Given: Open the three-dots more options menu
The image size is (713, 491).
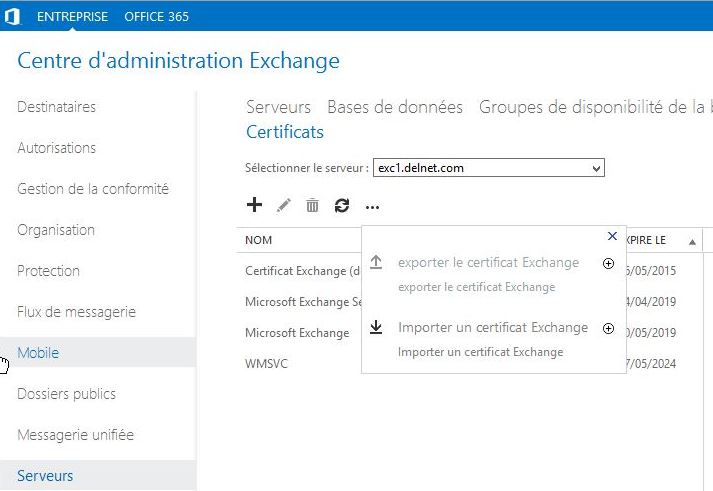Looking at the screenshot, I should (x=372, y=208).
